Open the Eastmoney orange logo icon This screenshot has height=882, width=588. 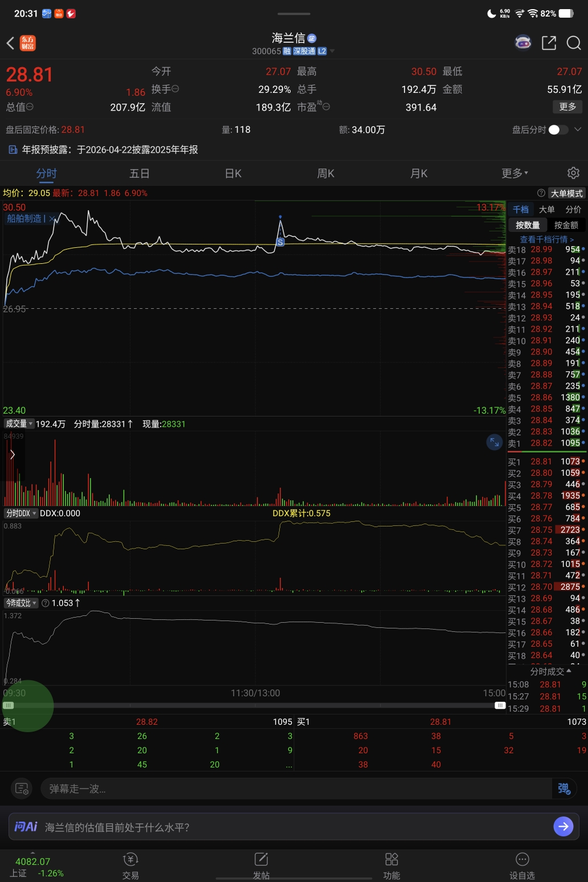point(27,43)
